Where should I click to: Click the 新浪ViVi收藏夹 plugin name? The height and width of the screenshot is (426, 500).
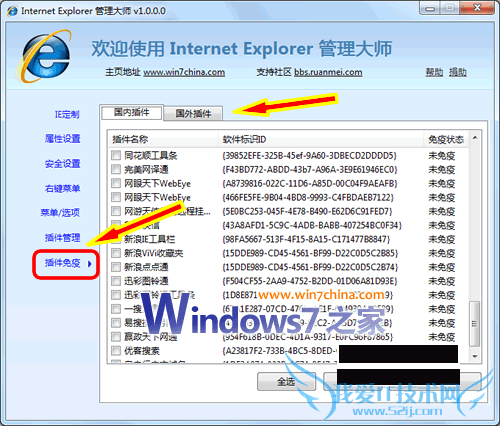tap(154, 253)
